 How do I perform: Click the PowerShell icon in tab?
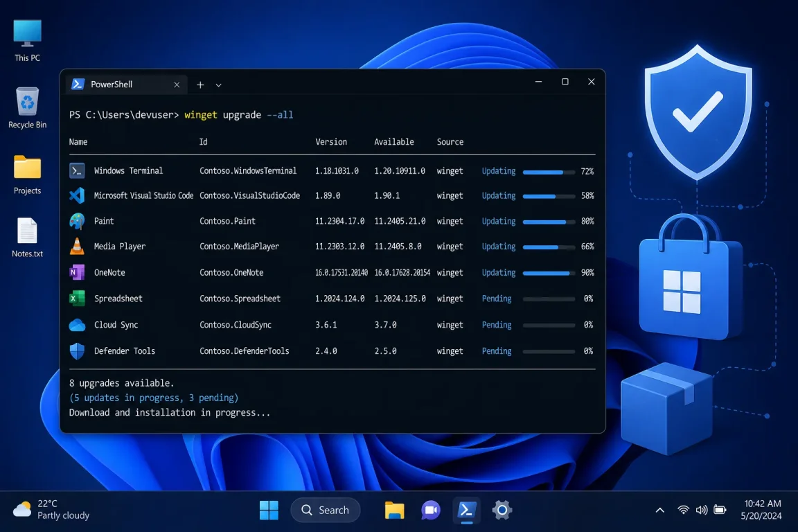78,84
